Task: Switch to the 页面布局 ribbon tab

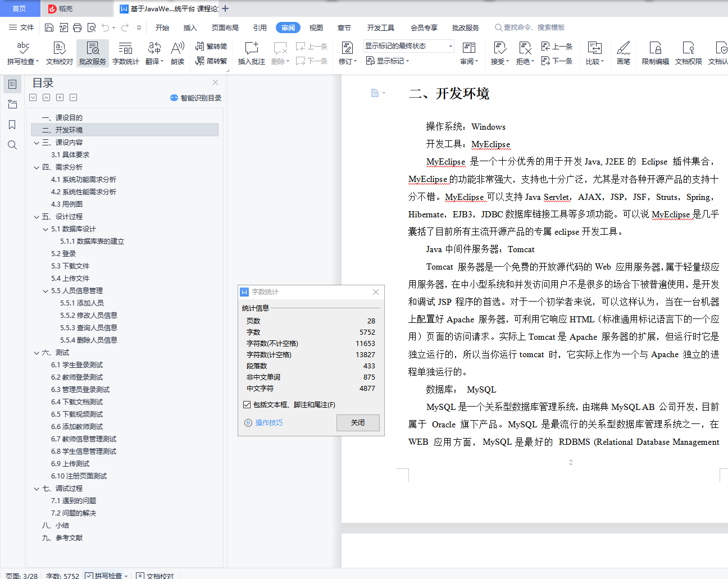Action: pos(225,28)
